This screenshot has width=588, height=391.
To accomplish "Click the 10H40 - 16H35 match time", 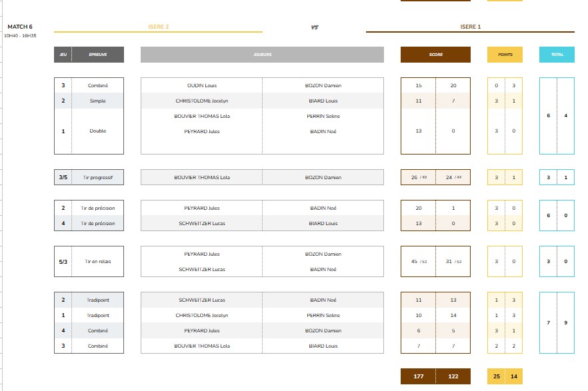I will tap(20, 35).
